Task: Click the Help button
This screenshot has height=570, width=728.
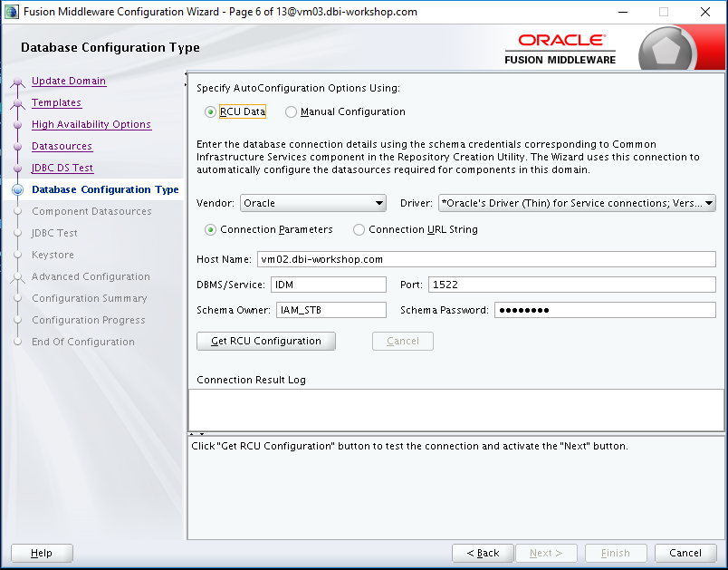Action: coord(42,553)
